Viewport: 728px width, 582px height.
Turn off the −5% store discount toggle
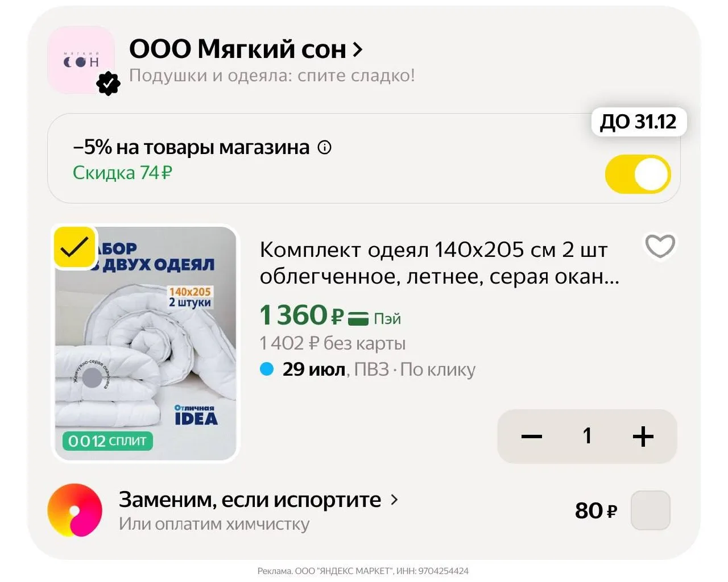click(x=638, y=174)
